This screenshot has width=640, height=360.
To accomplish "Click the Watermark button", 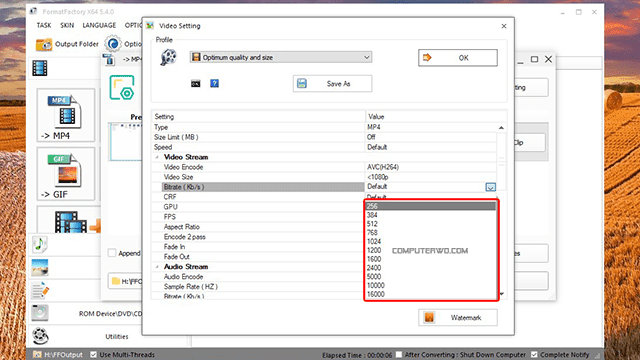I will tap(458, 318).
